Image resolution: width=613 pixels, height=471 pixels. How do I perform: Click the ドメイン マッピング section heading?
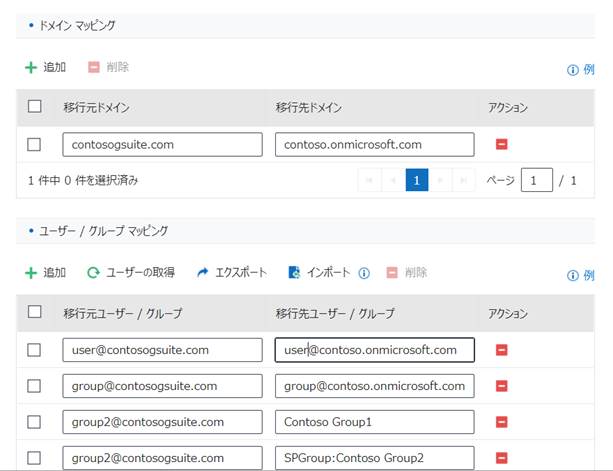tap(77, 25)
